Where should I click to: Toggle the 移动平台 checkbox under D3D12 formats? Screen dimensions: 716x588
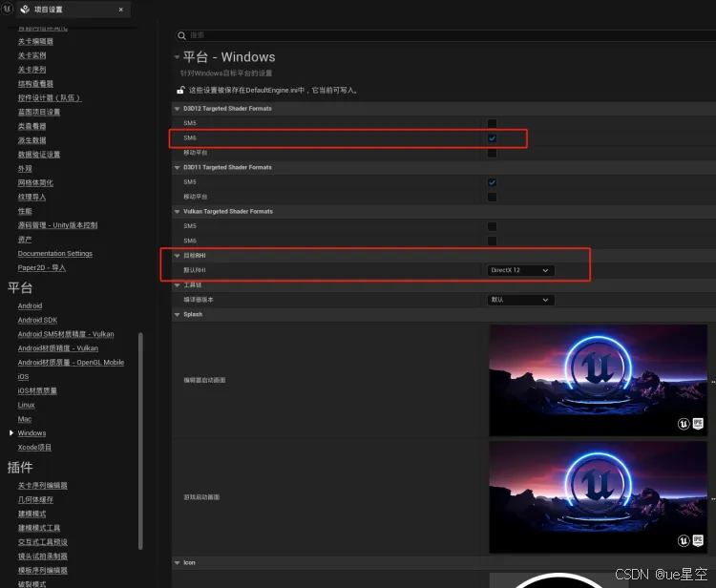tap(492, 153)
